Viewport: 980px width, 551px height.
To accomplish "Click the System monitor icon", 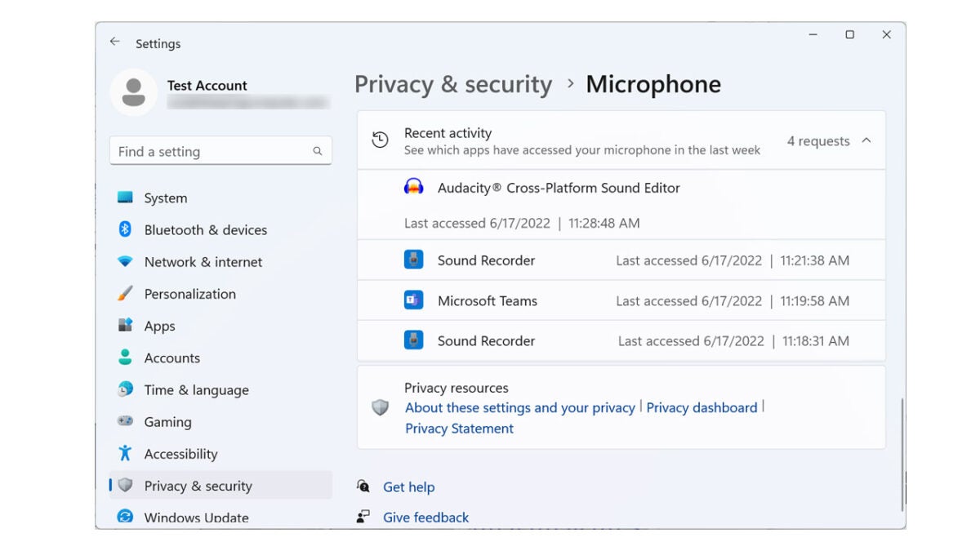I will pyautogui.click(x=125, y=198).
